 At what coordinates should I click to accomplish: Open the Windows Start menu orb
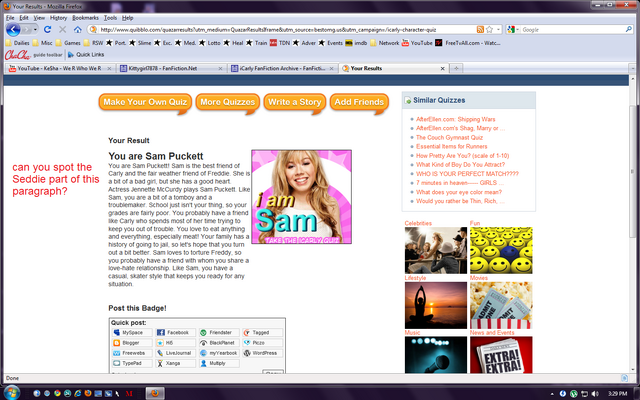tap(11, 393)
